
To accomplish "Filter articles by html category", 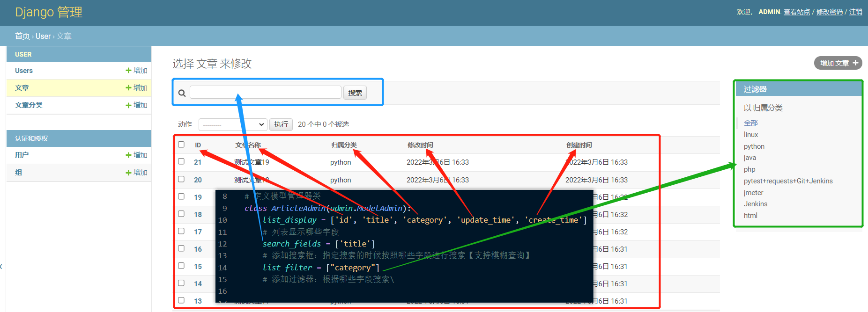I will pyautogui.click(x=750, y=216).
